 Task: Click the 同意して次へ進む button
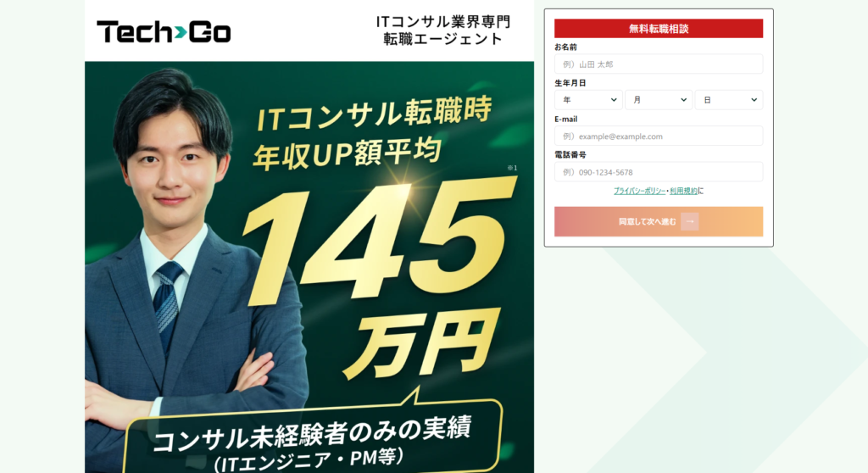pyautogui.click(x=659, y=221)
